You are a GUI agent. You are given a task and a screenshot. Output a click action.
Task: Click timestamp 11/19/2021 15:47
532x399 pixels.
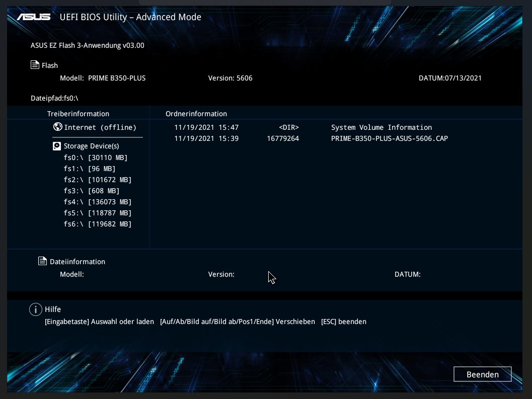coord(206,127)
